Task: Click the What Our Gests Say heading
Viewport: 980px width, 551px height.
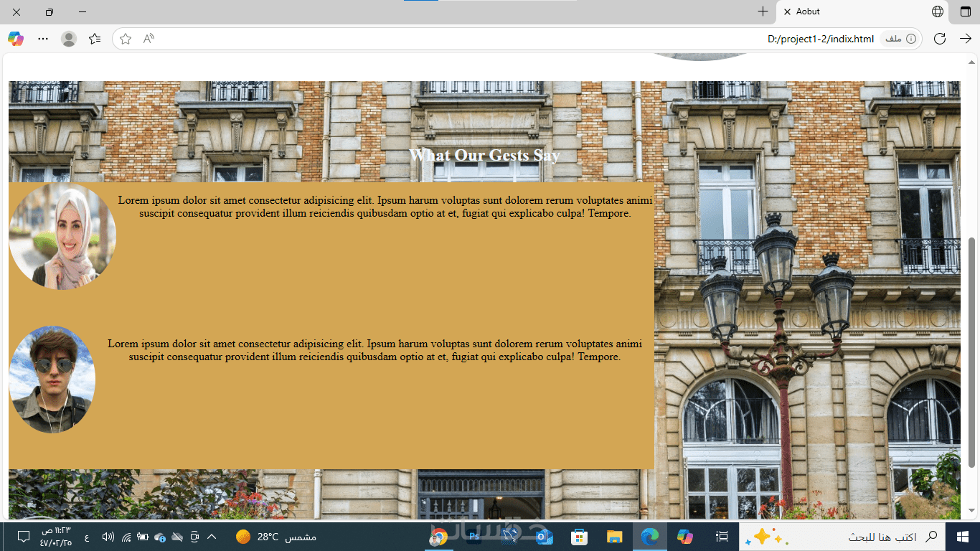Action: (484, 155)
